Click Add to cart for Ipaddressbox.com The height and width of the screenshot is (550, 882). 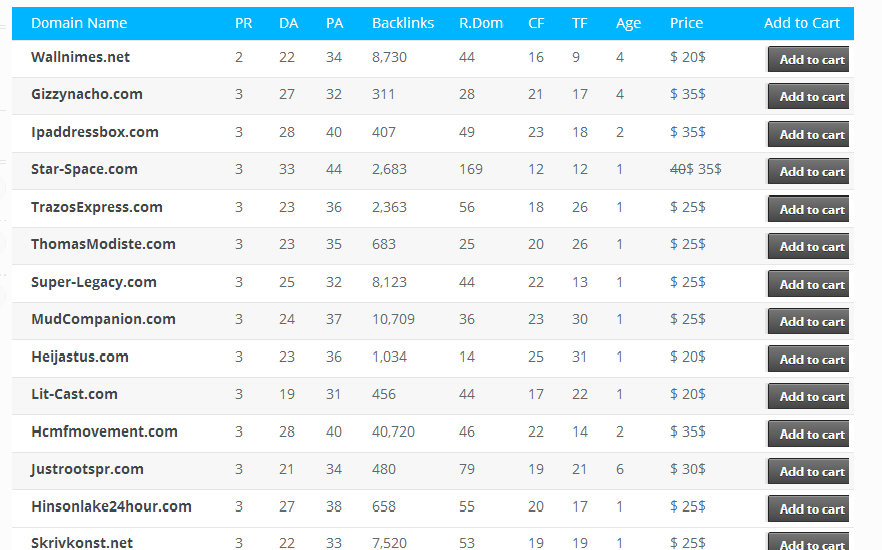808,134
